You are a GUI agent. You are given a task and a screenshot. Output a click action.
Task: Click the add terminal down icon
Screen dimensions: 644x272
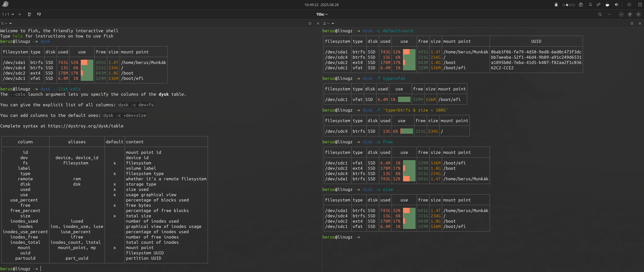[39, 14]
